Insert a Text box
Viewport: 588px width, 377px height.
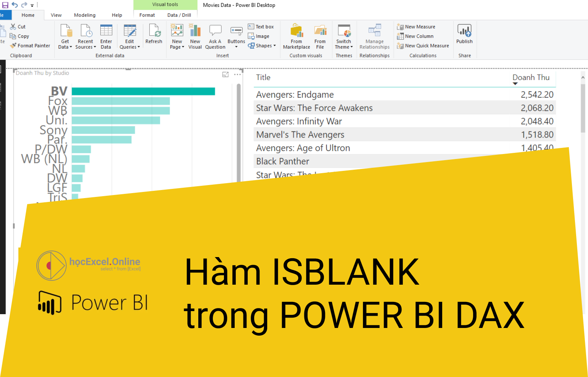(x=261, y=26)
